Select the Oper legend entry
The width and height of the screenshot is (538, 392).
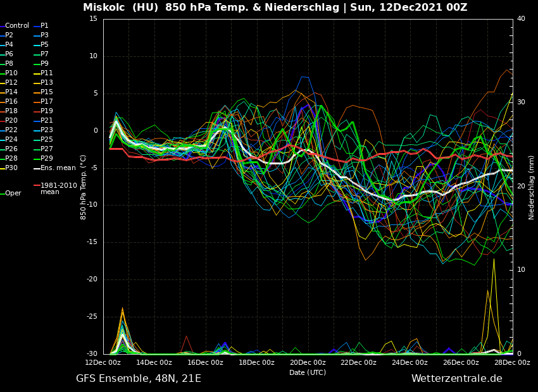(13, 193)
